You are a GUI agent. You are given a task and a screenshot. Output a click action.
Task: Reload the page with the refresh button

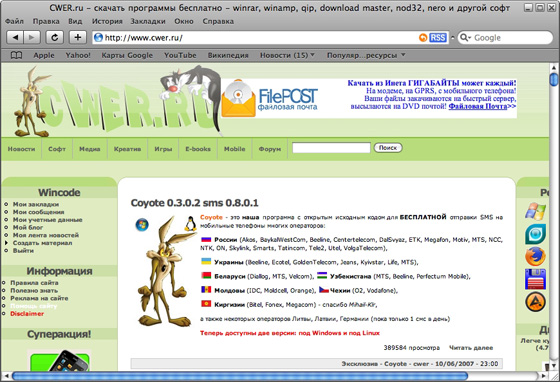(x=55, y=37)
